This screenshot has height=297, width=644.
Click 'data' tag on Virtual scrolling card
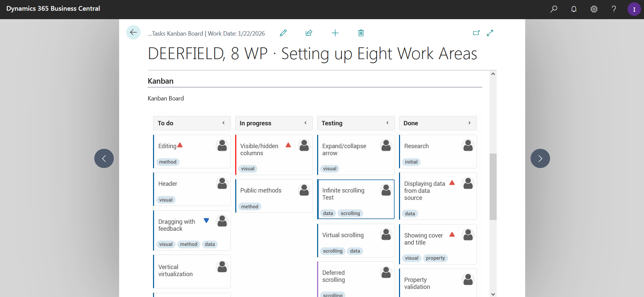(355, 251)
